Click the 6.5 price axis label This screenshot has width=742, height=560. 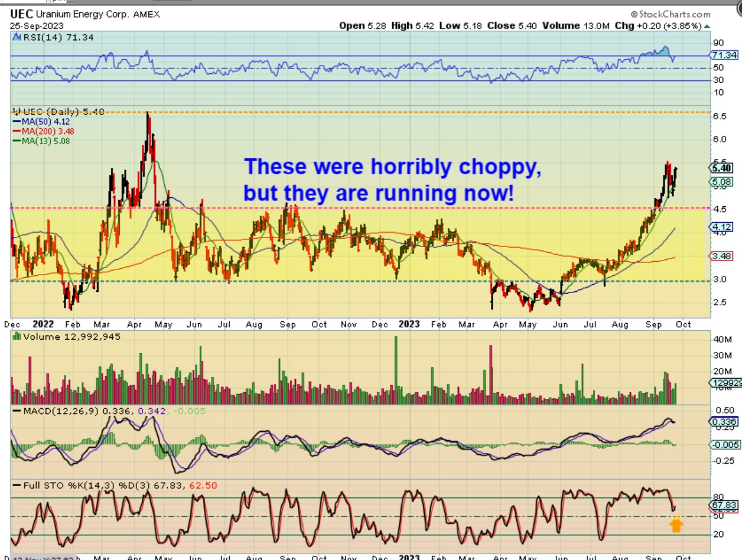point(719,116)
